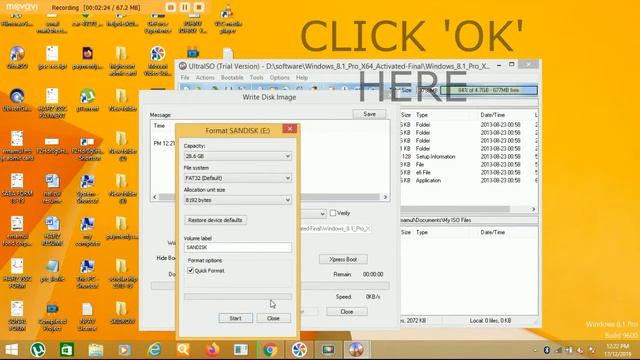Stop the Movavi screen recording

pyautogui.click(x=199, y=7)
